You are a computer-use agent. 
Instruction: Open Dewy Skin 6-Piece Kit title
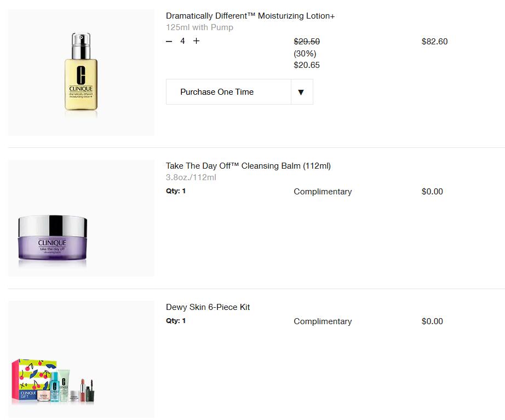(x=208, y=307)
